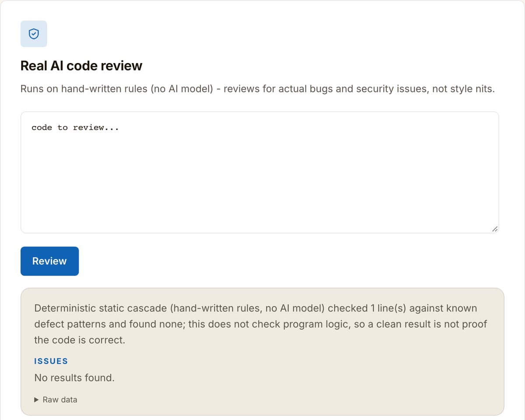Viewport: 525px width, 420px height.
Task: Click the Deterministic static cascade summary paragraph
Action: click(x=261, y=324)
